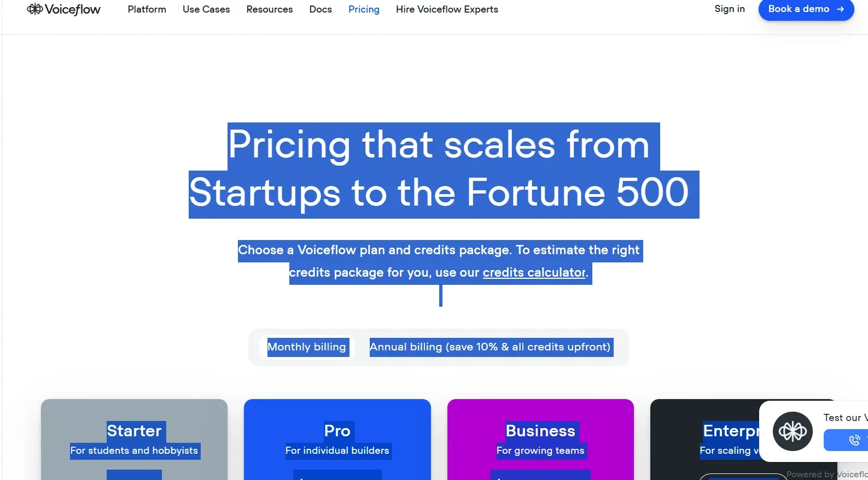Image resolution: width=868 pixels, height=480 pixels.
Task: Open Hire Voiceflow Experts page
Action: click(x=447, y=9)
